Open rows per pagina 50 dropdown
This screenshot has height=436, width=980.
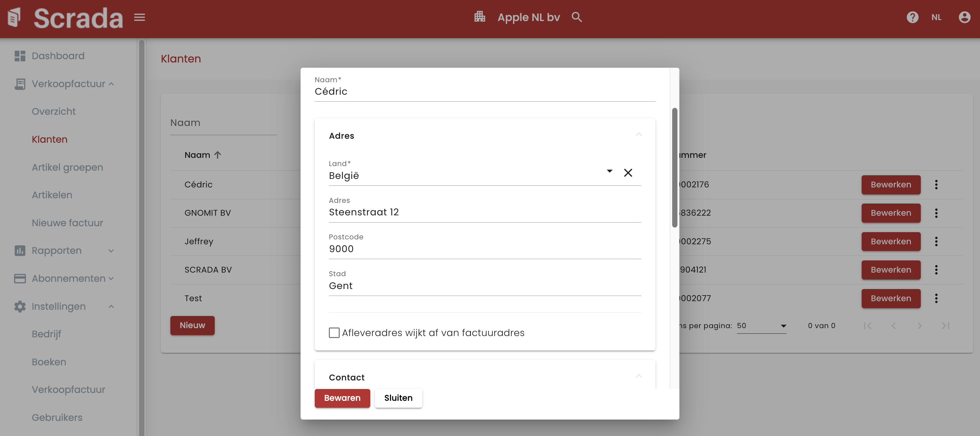tap(761, 326)
